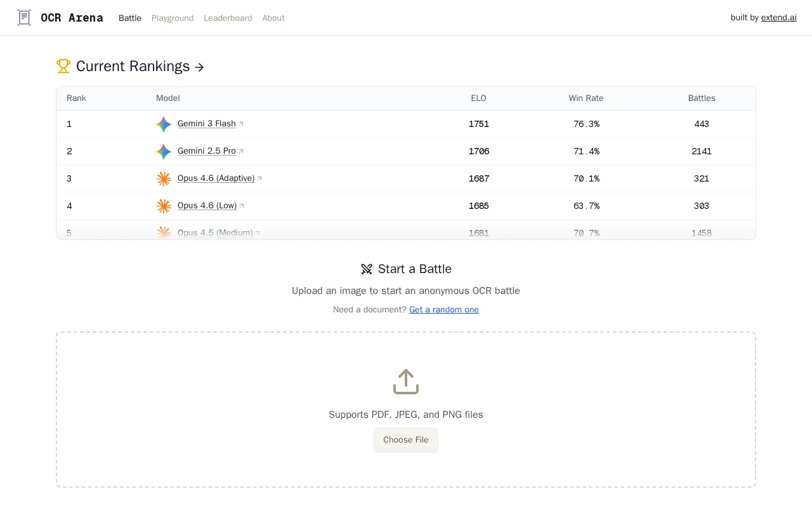The height and width of the screenshot is (508, 812).
Task: Click the arrow after Current Rankings heading
Action: tap(199, 67)
